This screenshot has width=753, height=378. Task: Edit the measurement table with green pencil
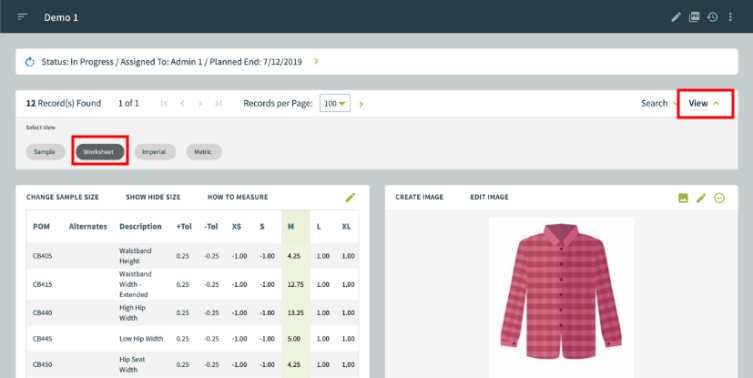coord(351,197)
